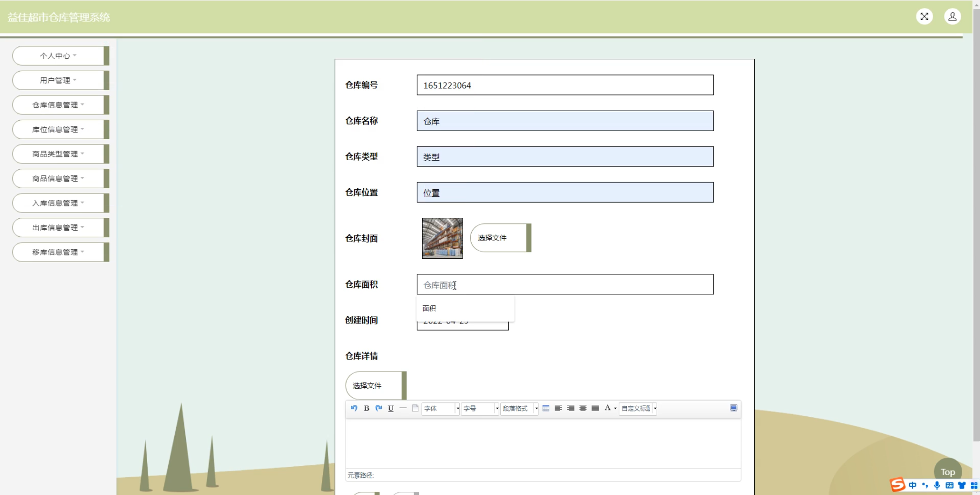Click the microphone voice input icon

click(937, 485)
